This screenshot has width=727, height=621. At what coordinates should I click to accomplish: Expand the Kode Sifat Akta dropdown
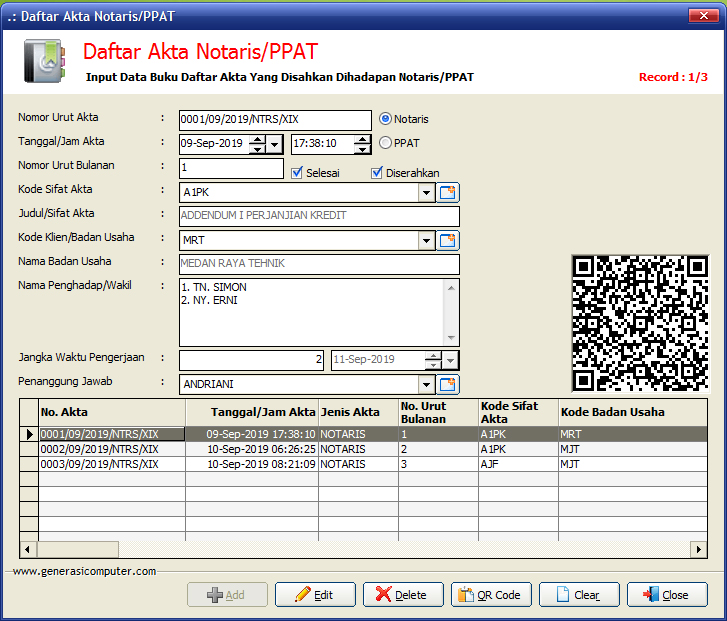pyautogui.click(x=426, y=192)
